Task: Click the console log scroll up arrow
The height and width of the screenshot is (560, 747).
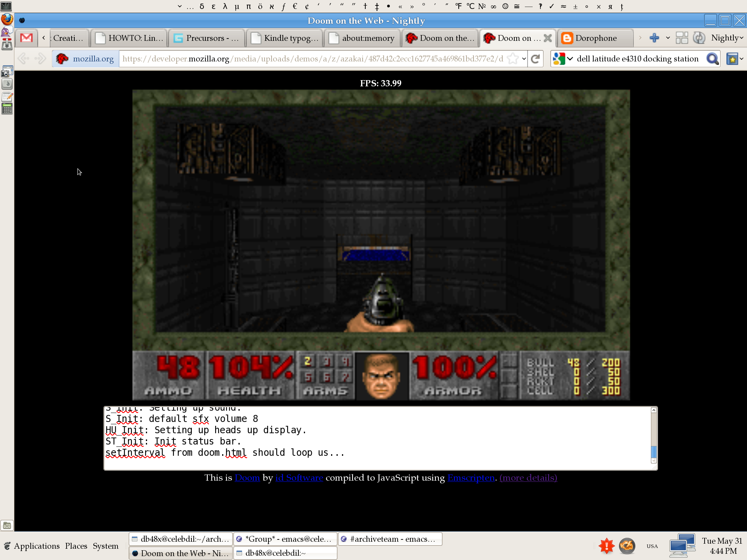Action: tap(654, 410)
